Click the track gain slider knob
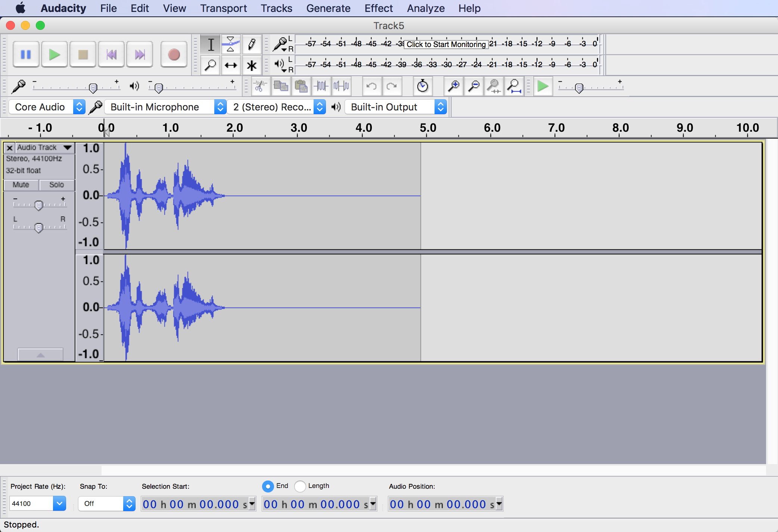Image resolution: width=778 pixels, height=532 pixels. click(x=38, y=205)
